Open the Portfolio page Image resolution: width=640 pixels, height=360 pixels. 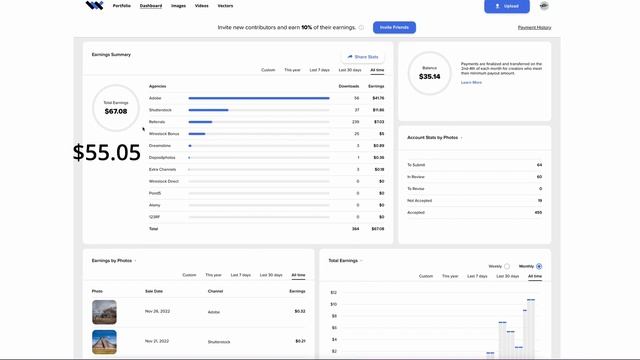[x=122, y=6]
